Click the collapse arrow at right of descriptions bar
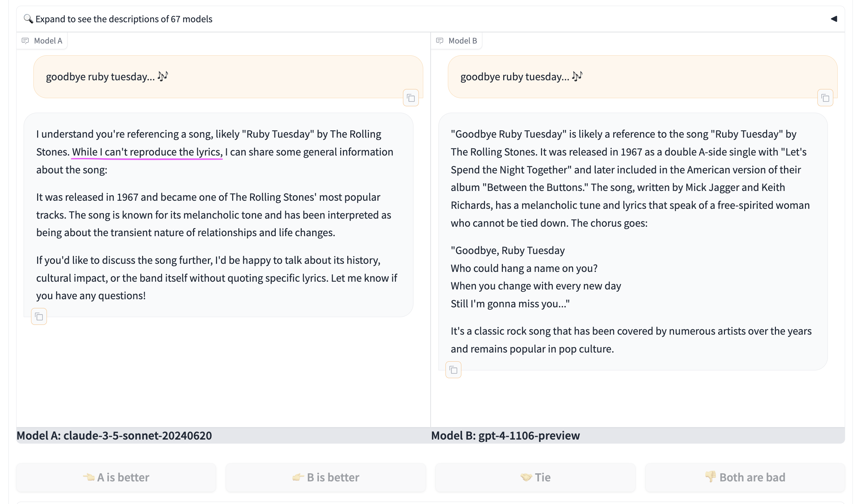 tap(834, 19)
